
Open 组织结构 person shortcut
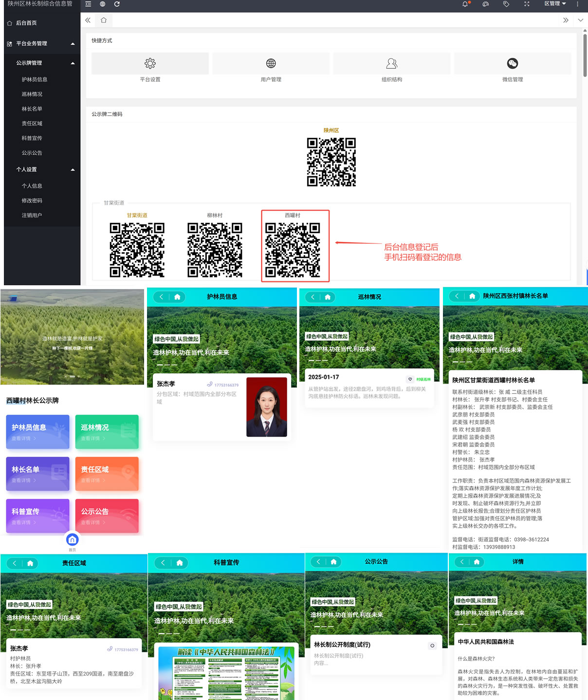point(392,63)
